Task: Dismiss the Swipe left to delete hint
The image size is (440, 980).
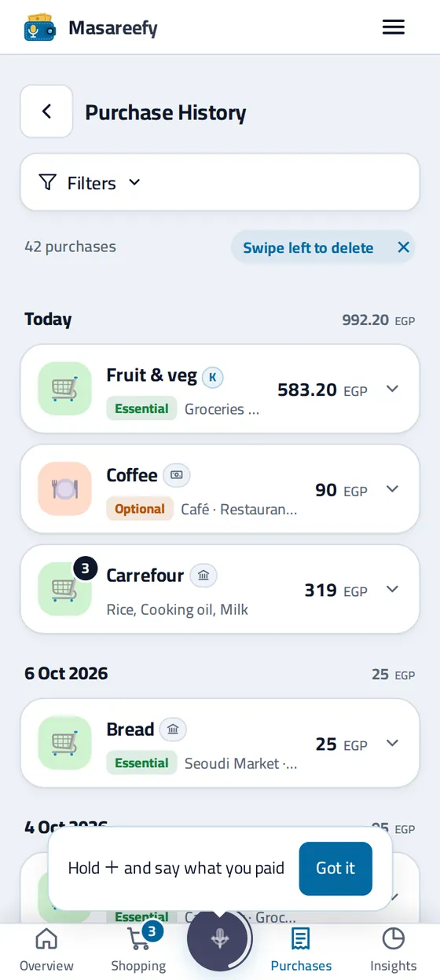Action: click(x=403, y=247)
